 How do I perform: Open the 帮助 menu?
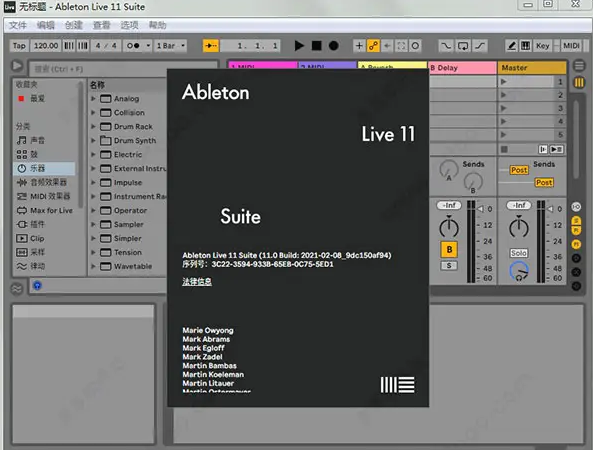158,25
